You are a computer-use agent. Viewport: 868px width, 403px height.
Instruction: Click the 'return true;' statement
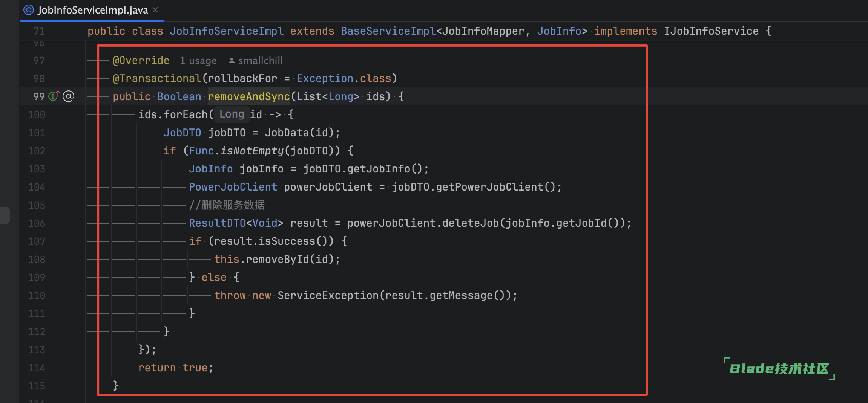pos(176,368)
